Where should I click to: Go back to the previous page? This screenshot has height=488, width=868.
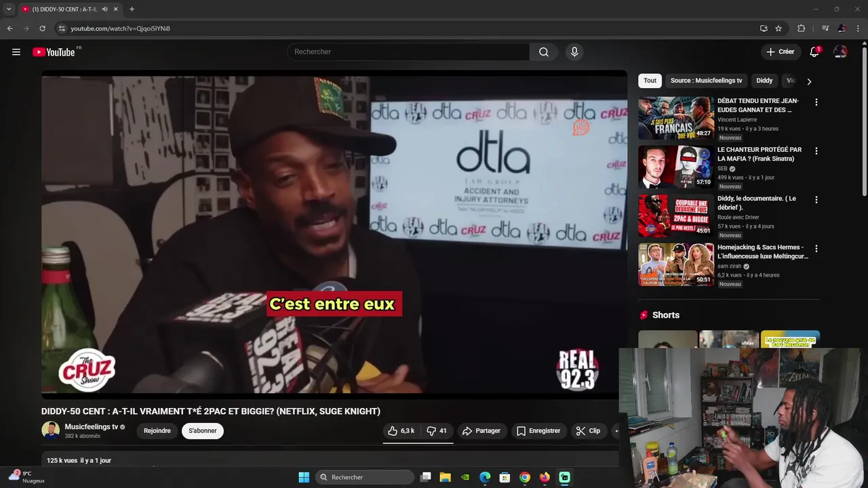pos(9,28)
